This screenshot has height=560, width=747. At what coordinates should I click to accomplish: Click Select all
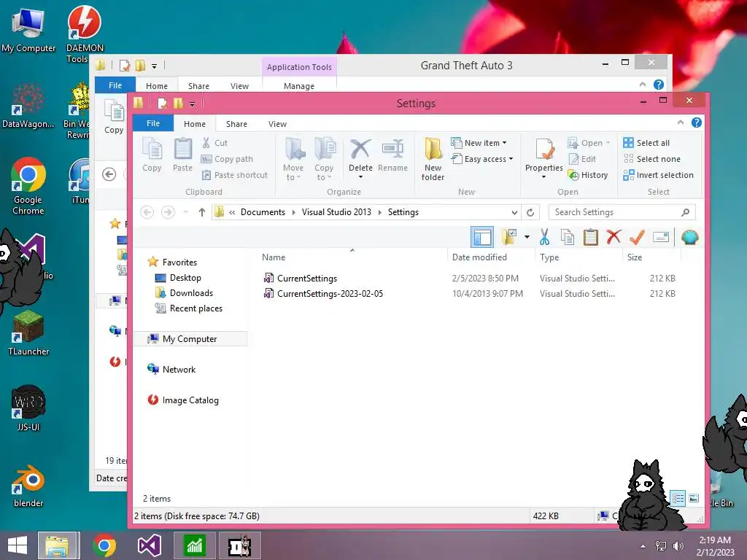click(646, 143)
